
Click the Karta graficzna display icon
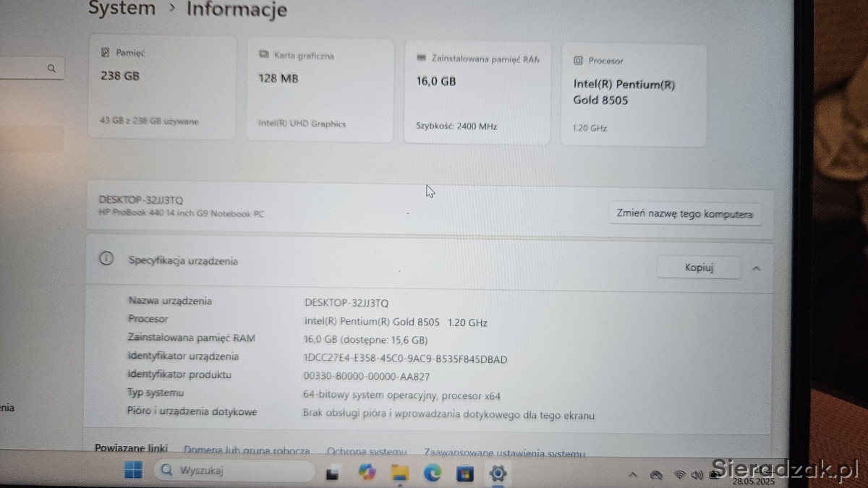263,55
